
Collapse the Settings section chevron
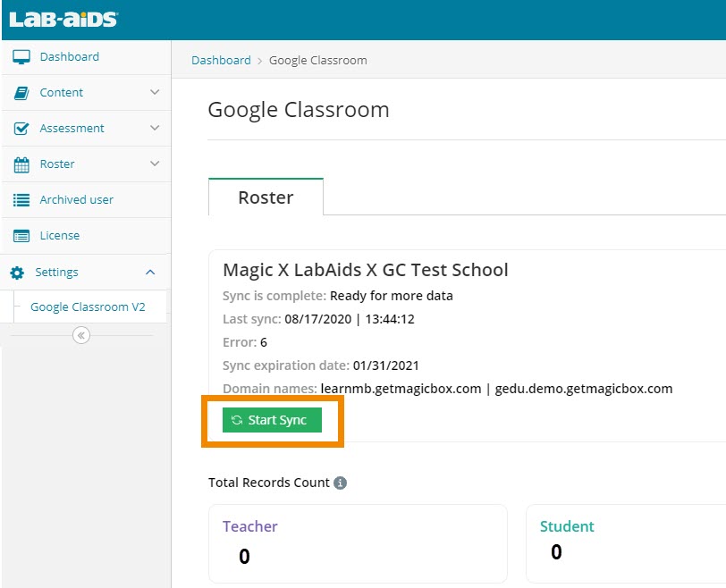click(150, 272)
